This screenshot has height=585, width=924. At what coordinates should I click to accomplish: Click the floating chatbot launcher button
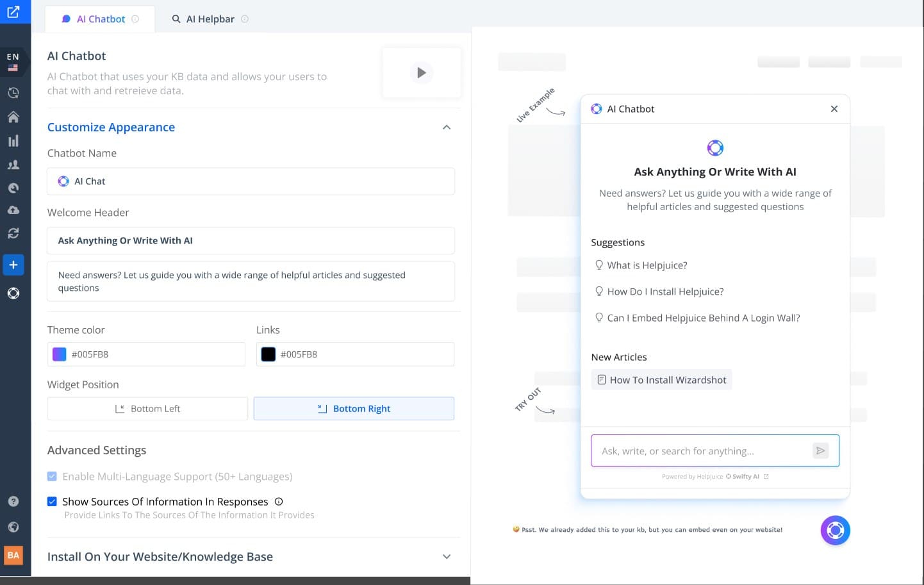point(835,531)
